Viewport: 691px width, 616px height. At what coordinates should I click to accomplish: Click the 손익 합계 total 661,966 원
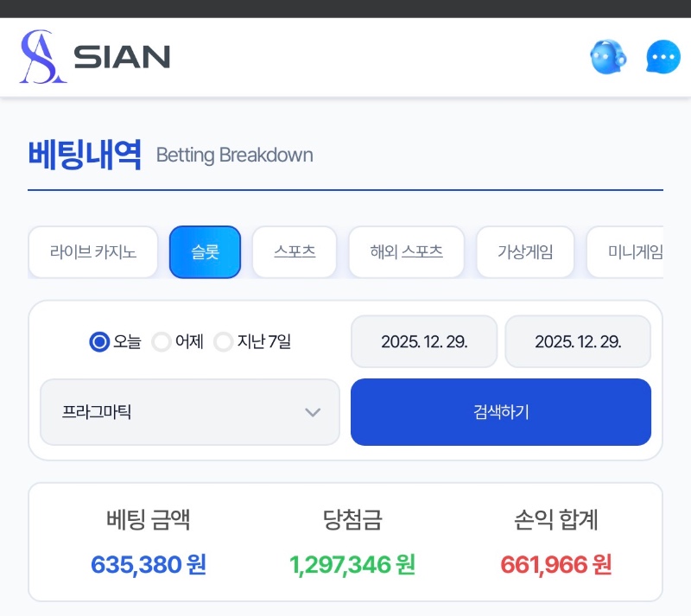(556, 565)
